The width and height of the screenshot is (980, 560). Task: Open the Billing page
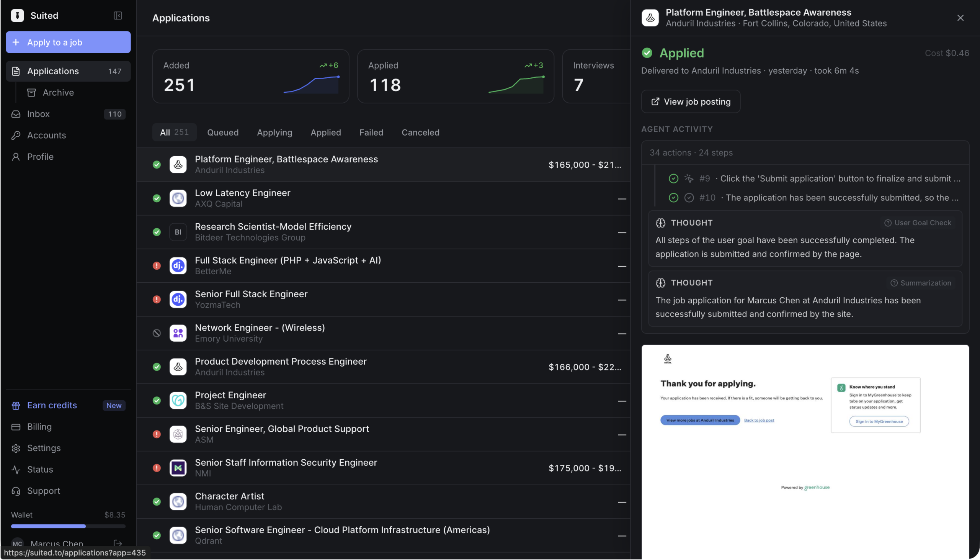69,427
